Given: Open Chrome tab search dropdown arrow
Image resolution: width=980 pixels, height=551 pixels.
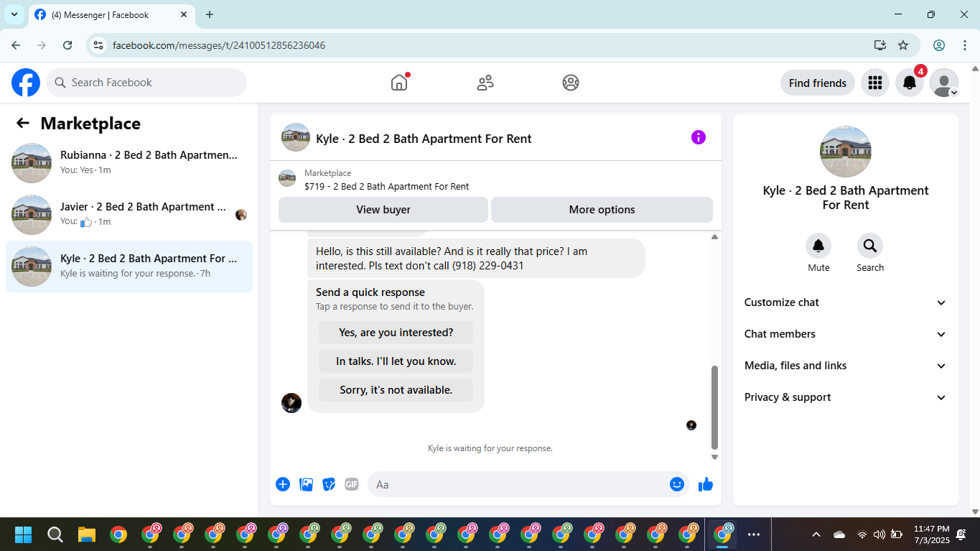Looking at the screenshot, I should pyautogui.click(x=14, y=14).
